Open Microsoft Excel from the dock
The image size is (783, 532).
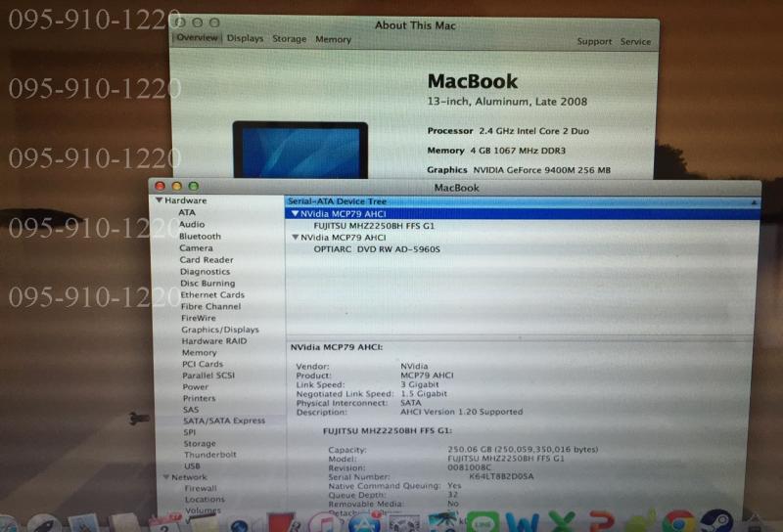[560, 522]
